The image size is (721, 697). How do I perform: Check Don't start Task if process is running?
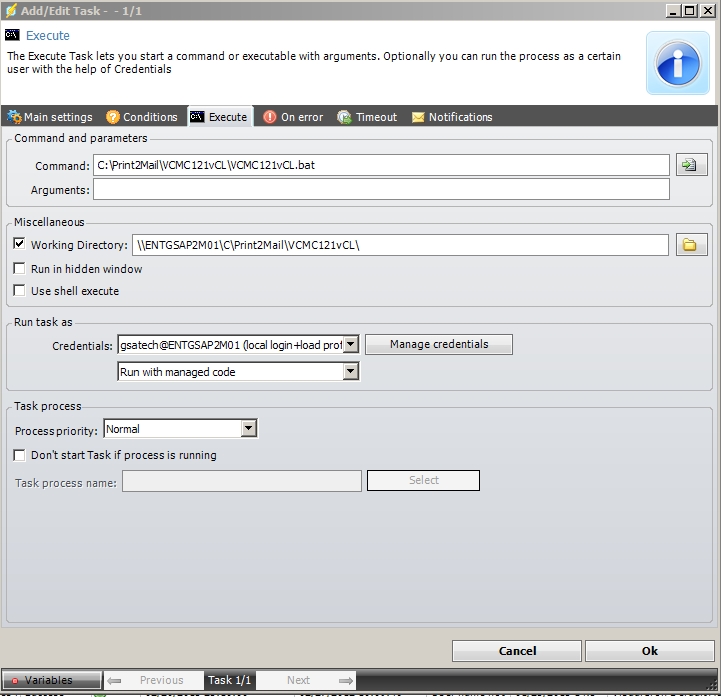[x=20, y=455]
